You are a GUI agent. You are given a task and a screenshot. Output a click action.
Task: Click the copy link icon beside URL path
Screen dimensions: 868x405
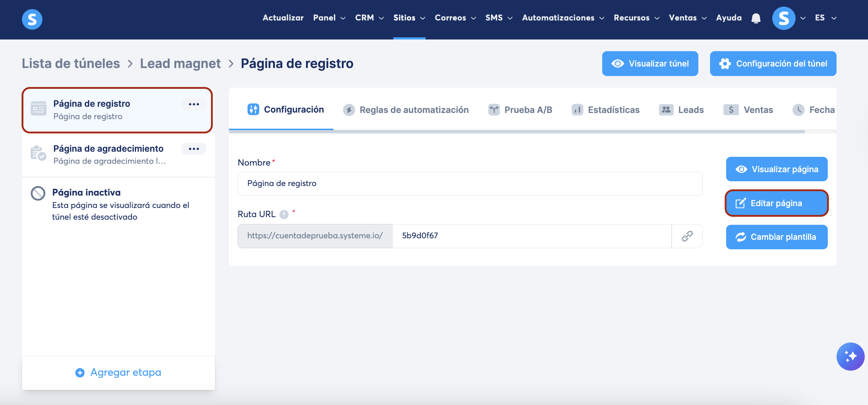(687, 236)
